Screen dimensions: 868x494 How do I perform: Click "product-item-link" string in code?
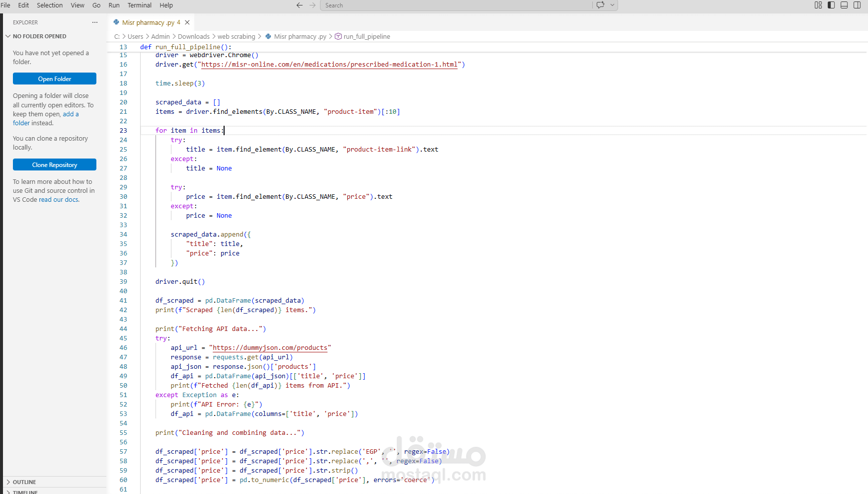click(379, 150)
